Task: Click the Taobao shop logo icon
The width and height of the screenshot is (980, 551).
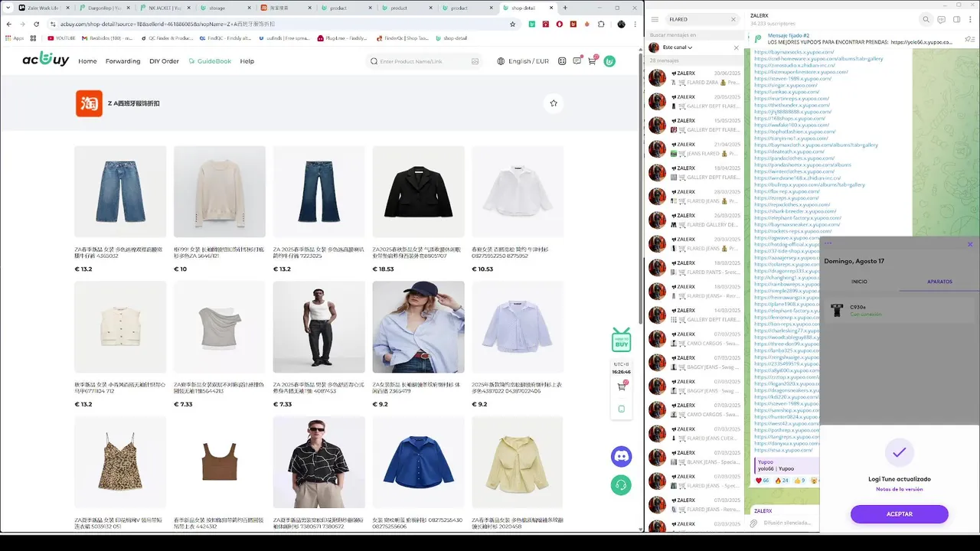Action: coord(89,103)
